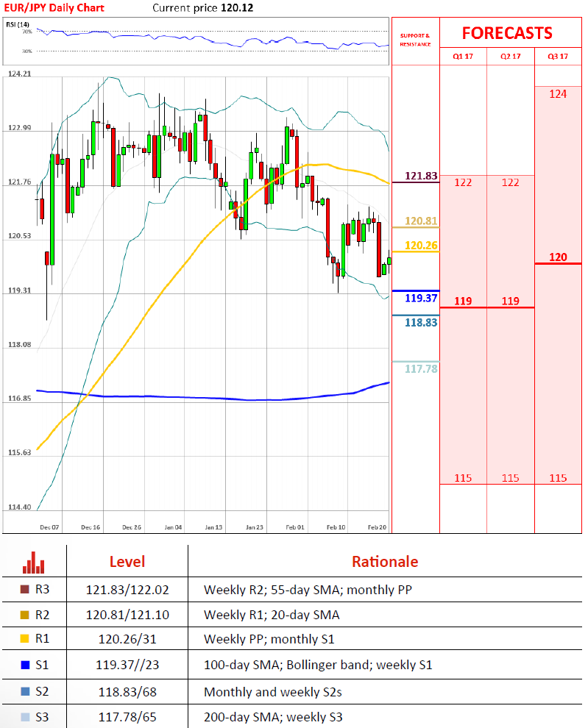Select the S1 blue color swatch
Viewport: 588px width, 728px height.
(x=25, y=665)
